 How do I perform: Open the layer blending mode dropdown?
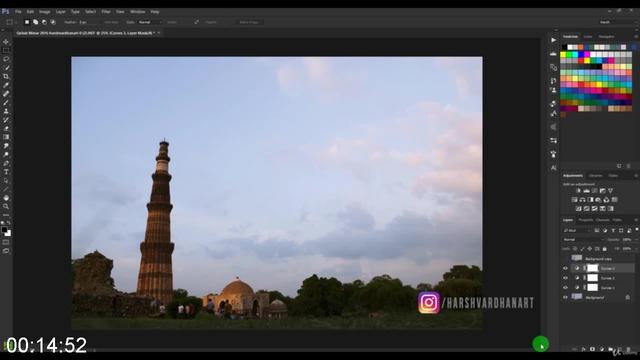(582, 240)
